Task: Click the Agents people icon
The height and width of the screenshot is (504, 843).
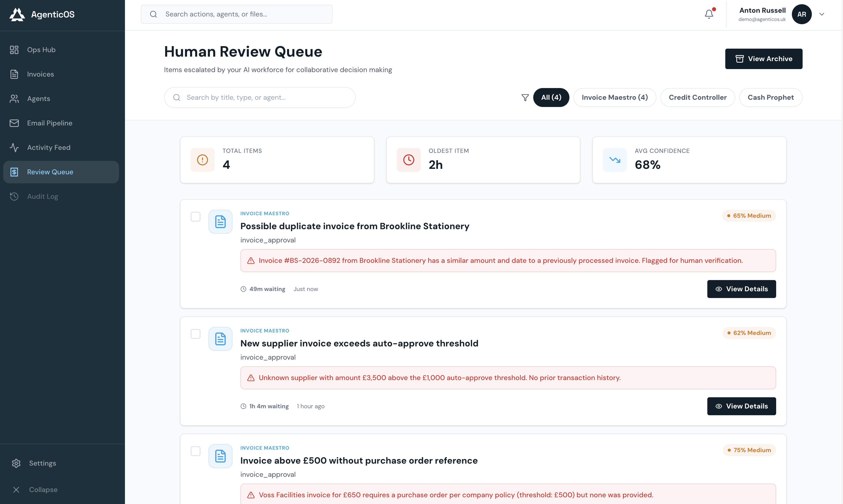Action: (14, 99)
